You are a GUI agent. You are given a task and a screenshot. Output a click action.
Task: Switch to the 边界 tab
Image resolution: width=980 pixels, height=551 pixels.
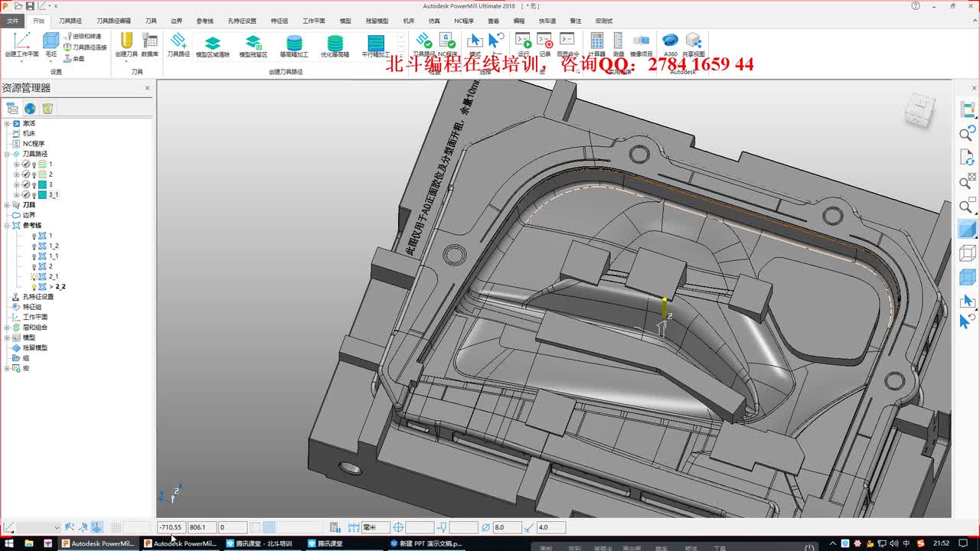[x=176, y=21]
